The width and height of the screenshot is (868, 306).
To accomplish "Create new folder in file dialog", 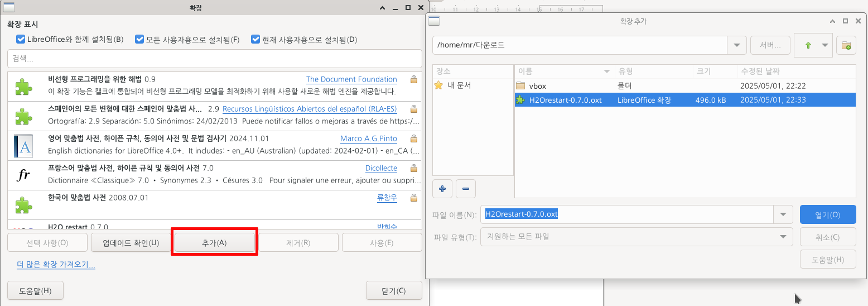I will tap(846, 45).
